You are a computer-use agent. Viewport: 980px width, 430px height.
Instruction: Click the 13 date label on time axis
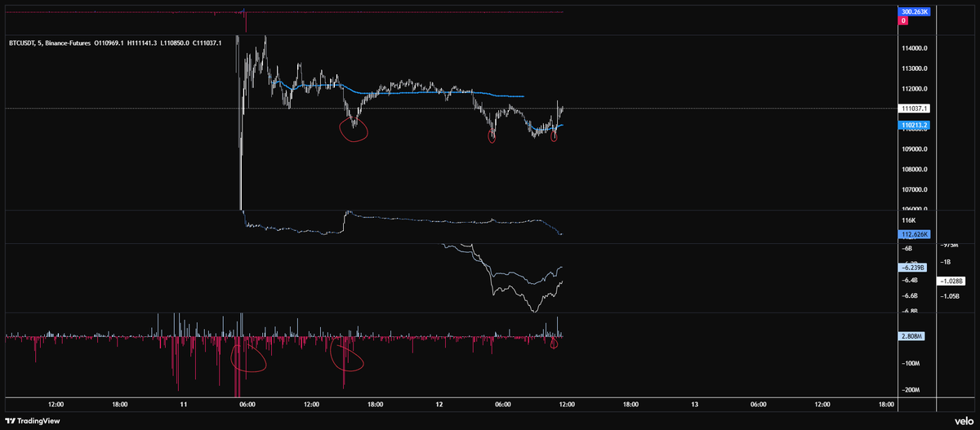[x=694, y=404]
